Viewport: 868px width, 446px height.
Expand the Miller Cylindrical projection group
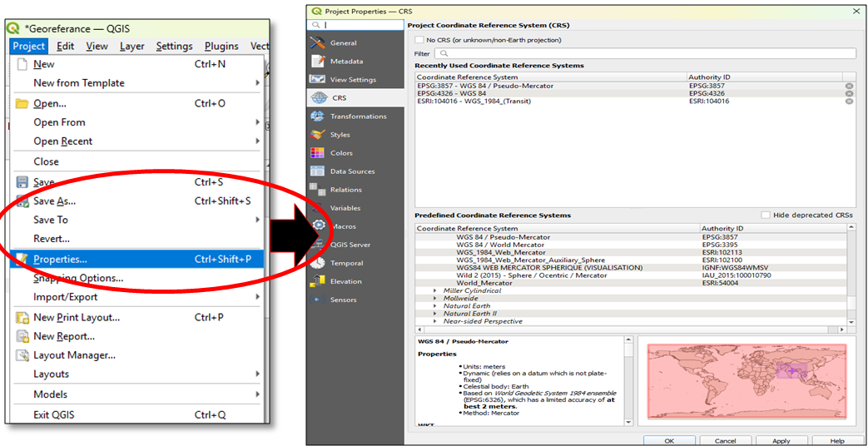[x=435, y=290]
